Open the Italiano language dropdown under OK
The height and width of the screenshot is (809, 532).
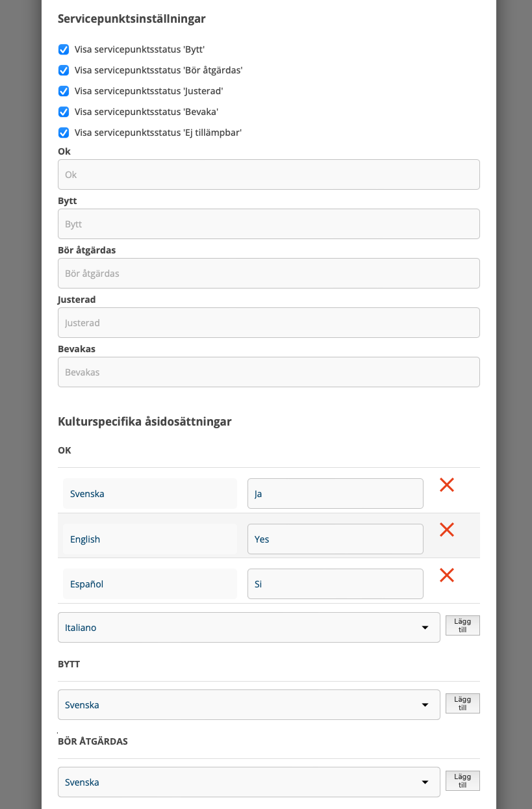[x=249, y=628]
